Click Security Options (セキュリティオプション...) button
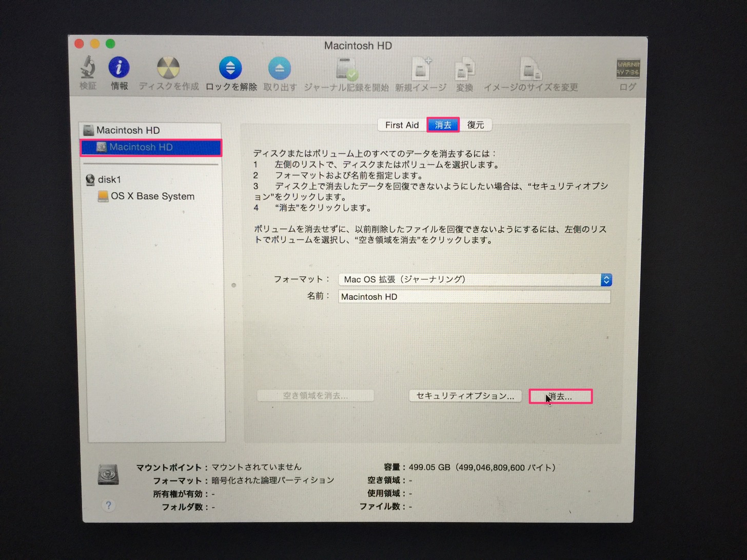The height and width of the screenshot is (560, 747). 465,396
